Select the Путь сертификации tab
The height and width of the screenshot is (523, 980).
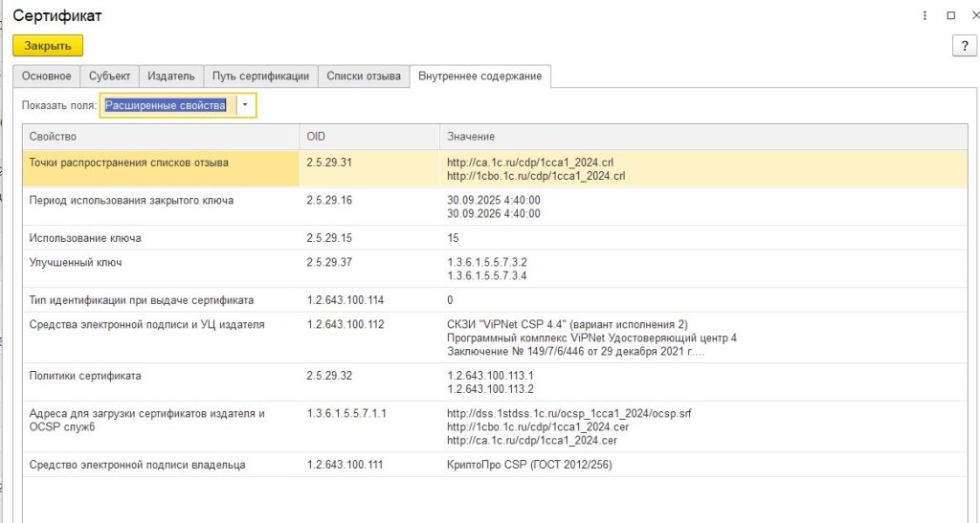click(260, 76)
